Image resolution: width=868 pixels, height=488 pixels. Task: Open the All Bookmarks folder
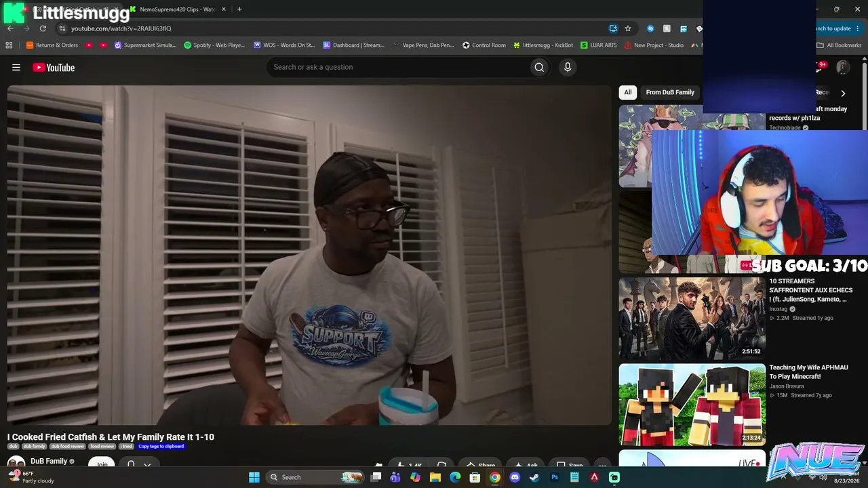pos(839,45)
